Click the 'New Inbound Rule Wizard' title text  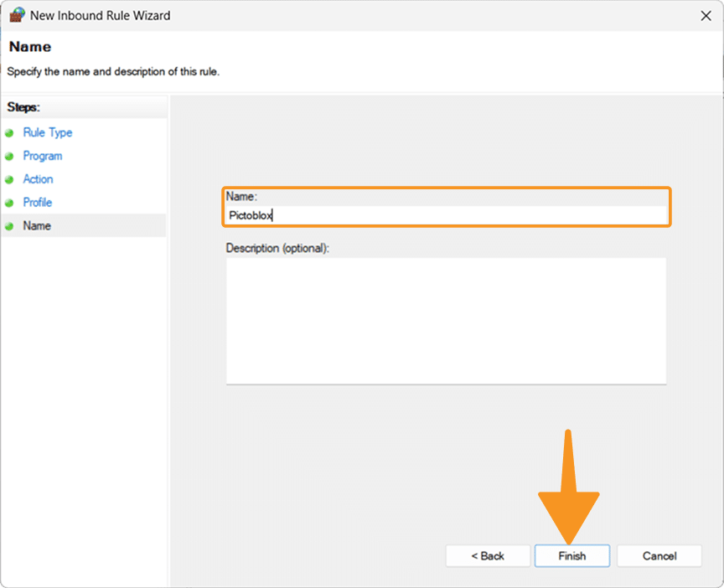pyautogui.click(x=101, y=16)
